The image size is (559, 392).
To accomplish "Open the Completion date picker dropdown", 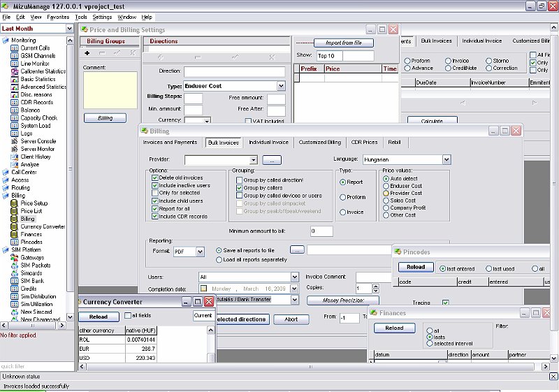I will [294, 289].
